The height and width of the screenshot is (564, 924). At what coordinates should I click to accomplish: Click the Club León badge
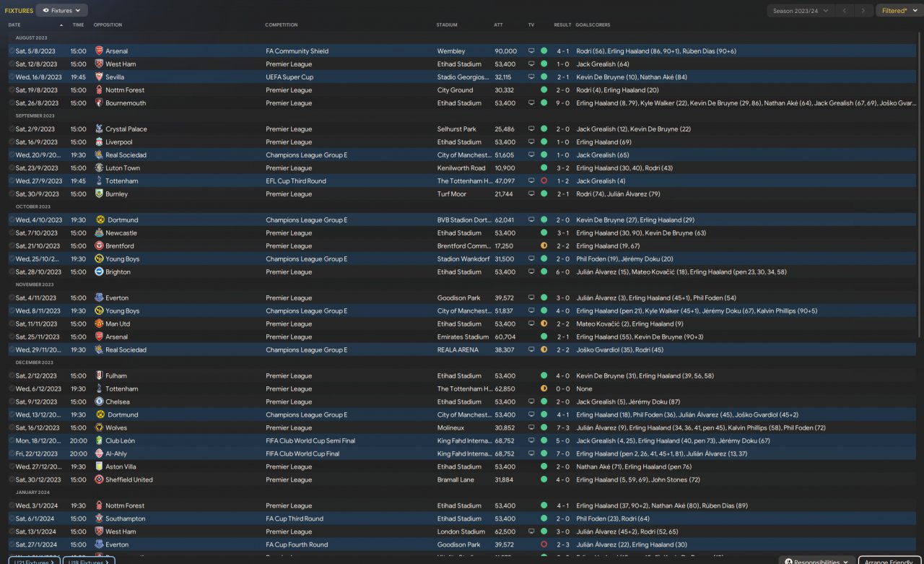point(99,441)
